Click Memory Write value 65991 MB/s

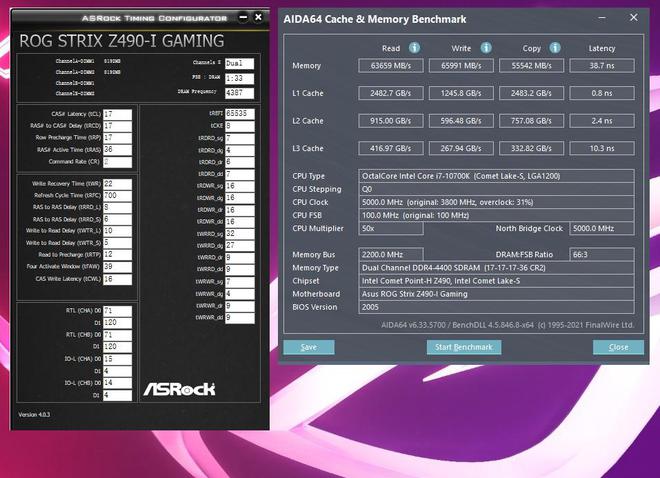(461, 66)
